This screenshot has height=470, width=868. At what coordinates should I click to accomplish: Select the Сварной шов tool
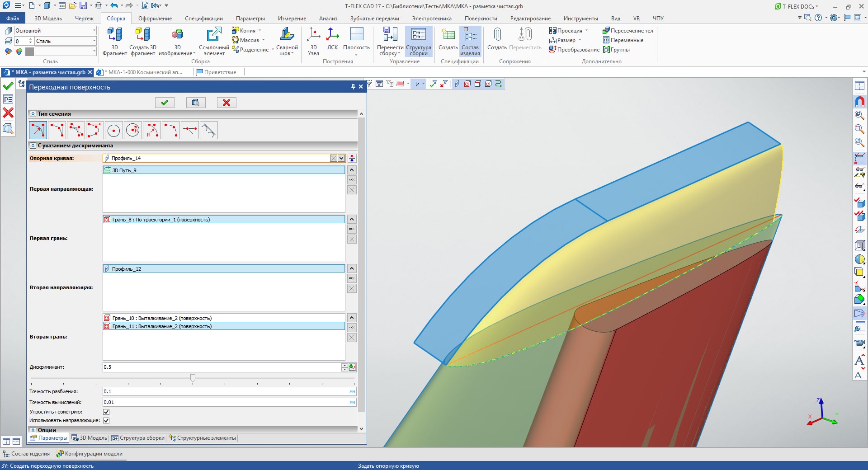point(287,34)
